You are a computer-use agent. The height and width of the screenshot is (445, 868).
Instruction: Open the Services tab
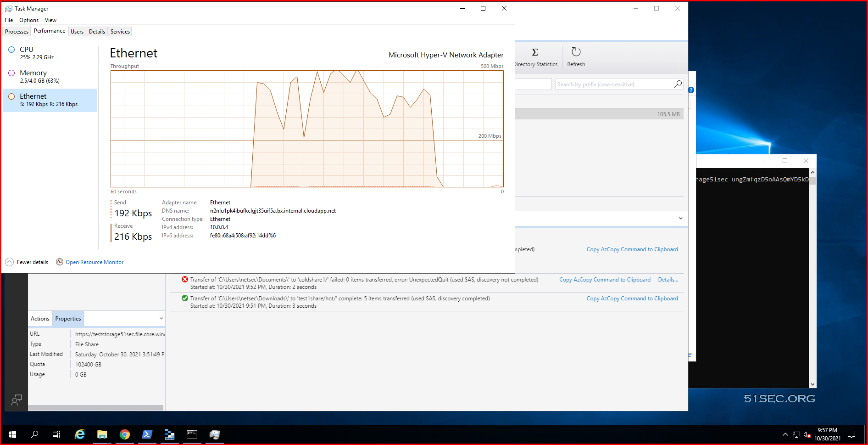[x=120, y=32]
